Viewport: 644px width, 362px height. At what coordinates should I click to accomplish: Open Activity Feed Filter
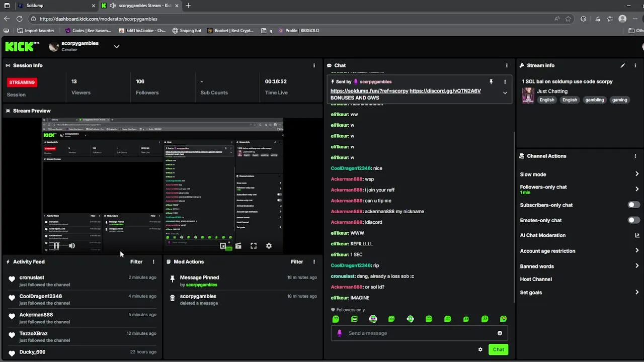[136, 261]
